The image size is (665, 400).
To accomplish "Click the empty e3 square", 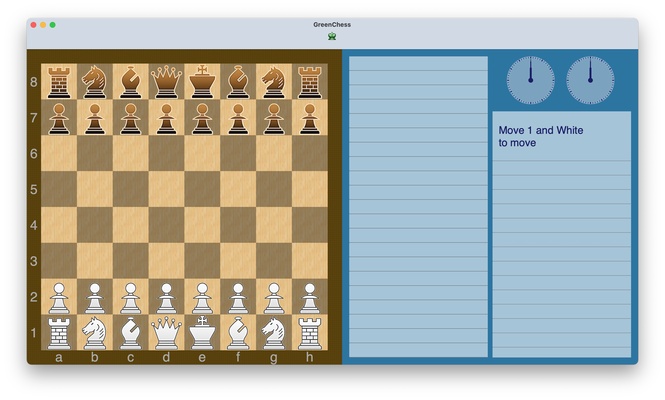I will coord(202,261).
